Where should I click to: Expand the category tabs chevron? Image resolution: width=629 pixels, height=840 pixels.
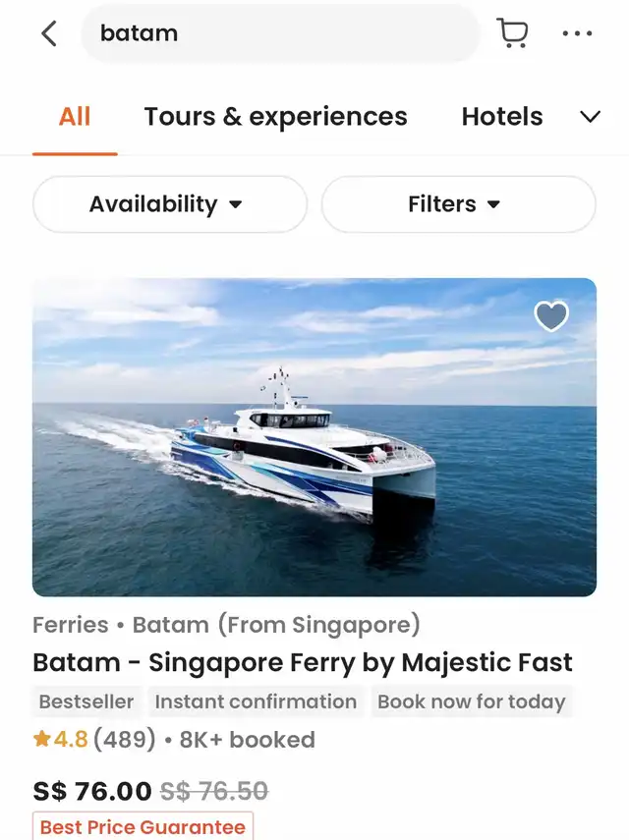coord(590,117)
